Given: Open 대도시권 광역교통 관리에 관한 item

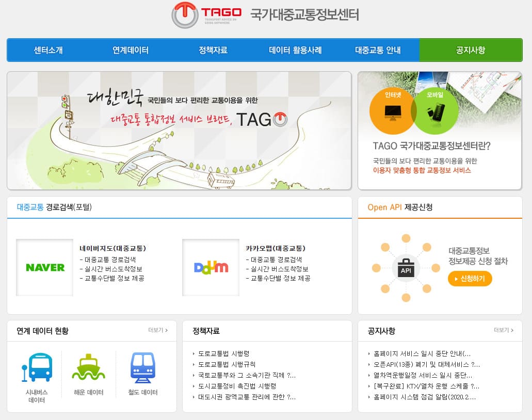Looking at the screenshot, I should [247, 397].
